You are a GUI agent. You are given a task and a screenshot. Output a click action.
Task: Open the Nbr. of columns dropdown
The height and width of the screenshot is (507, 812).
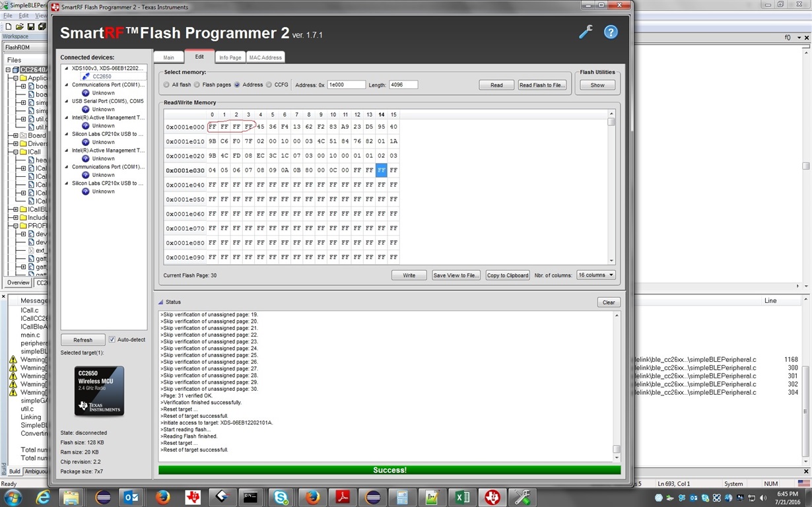tap(595, 275)
